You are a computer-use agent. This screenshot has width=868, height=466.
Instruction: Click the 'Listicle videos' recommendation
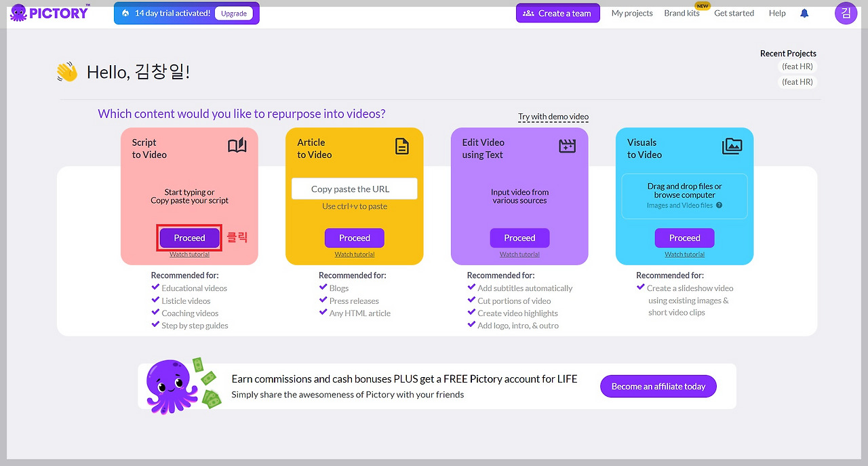(186, 301)
